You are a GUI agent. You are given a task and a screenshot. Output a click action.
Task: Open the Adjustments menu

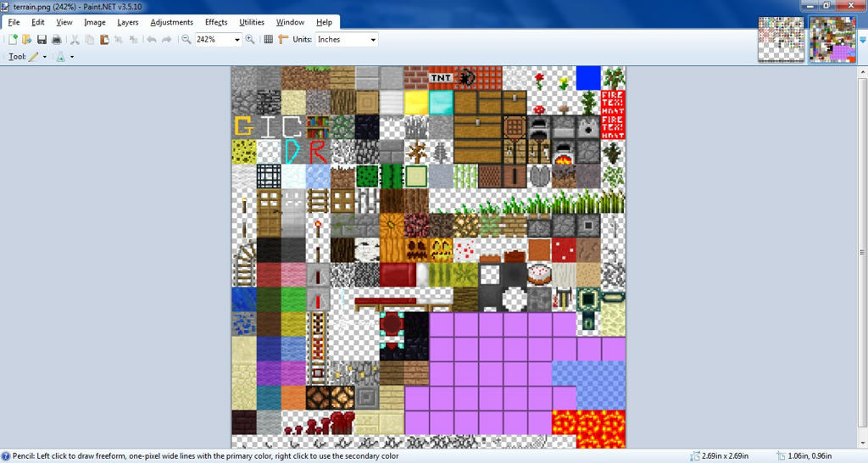click(x=171, y=22)
